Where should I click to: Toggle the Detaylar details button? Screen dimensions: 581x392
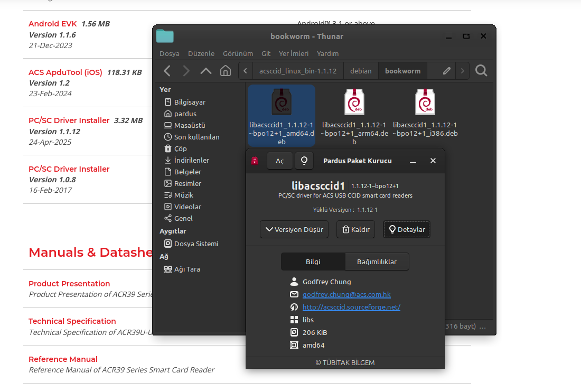click(406, 229)
